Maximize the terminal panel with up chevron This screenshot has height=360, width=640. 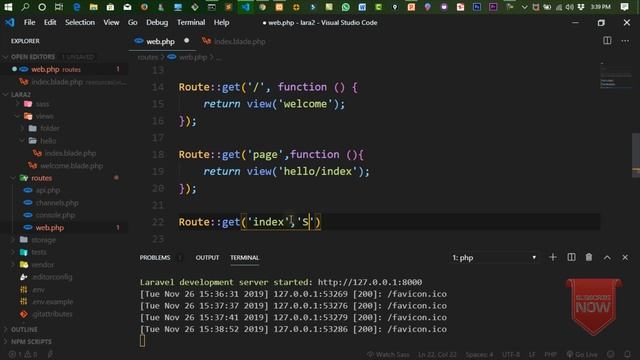(x=607, y=257)
